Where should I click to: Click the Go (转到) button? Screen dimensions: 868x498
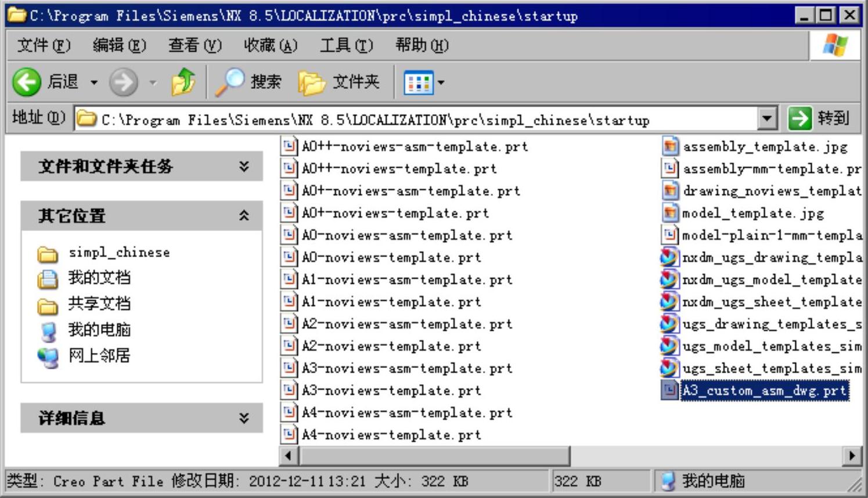coord(819,118)
